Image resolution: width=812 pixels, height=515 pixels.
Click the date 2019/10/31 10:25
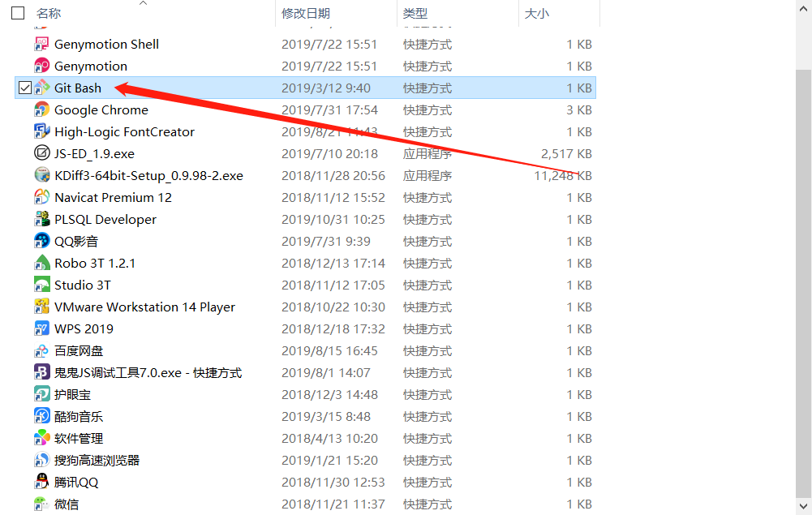click(x=333, y=220)
